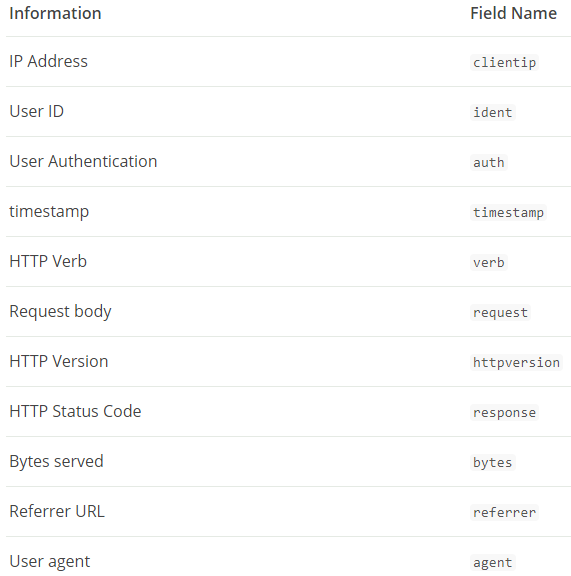Click the User Authentication row label

coord(83,161)
